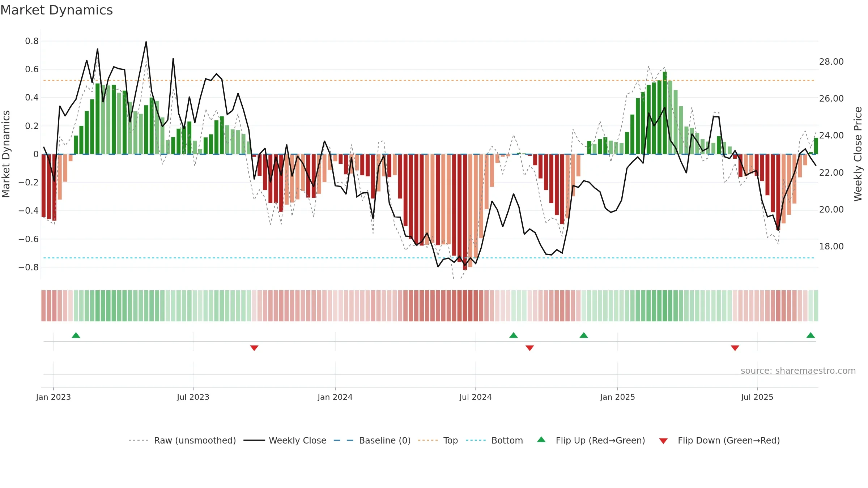Toggle the Weekly Close legend entry
The height and width of the screenshot is (488, 868).
tap(285, 440)
